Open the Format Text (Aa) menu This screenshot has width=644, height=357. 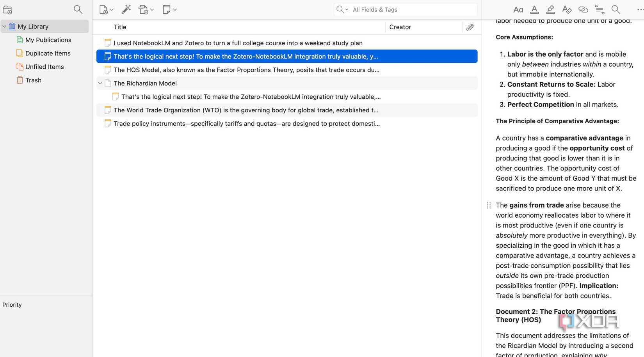tap(518, 10)
